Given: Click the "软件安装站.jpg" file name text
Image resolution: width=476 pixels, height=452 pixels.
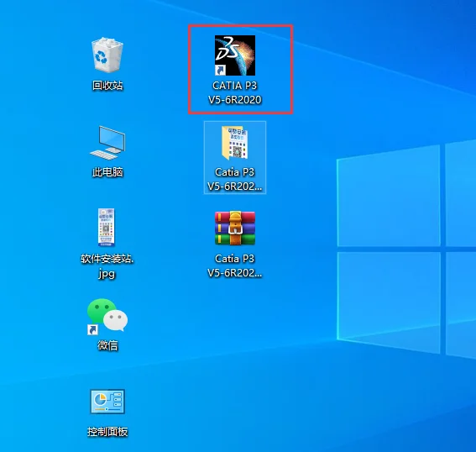Looking at the screenshot, I should click(x=107, y=266).
